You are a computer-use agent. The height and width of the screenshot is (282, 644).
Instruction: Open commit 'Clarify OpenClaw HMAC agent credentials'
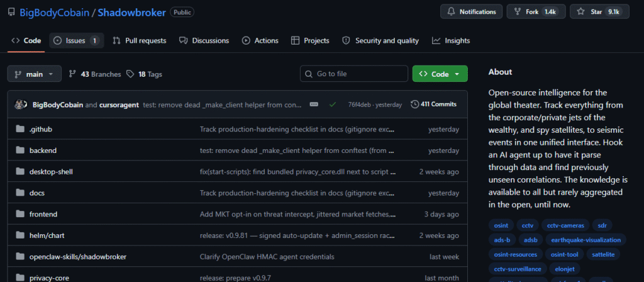tap(267, 257)
